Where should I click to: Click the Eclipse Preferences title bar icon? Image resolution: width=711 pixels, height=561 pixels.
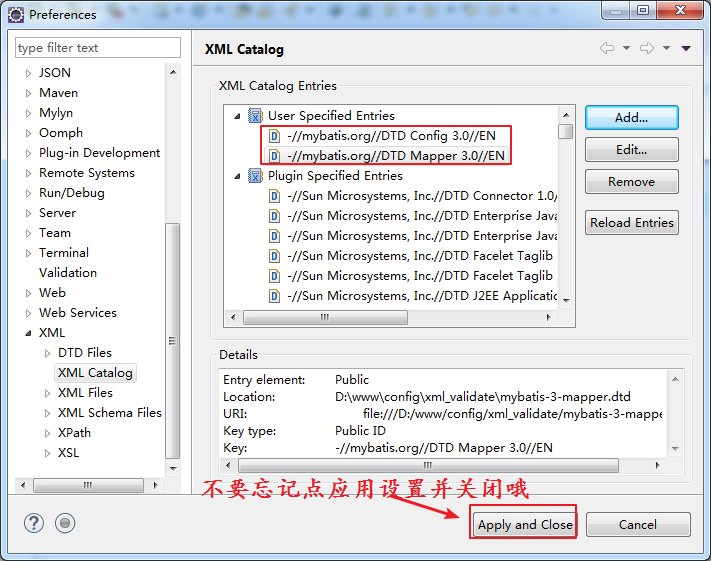(x=16, y=15)
